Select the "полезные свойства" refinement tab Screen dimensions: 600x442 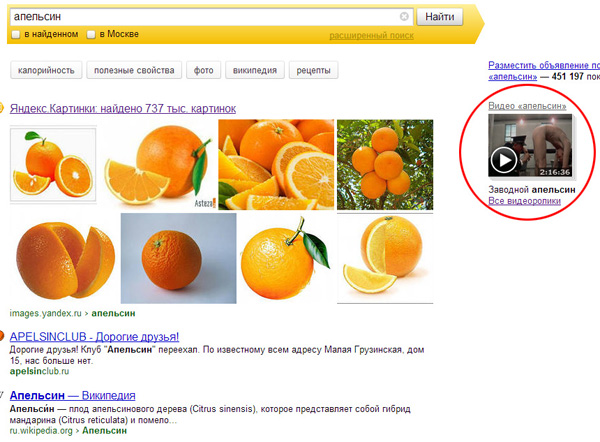click(x=133, y=71)
